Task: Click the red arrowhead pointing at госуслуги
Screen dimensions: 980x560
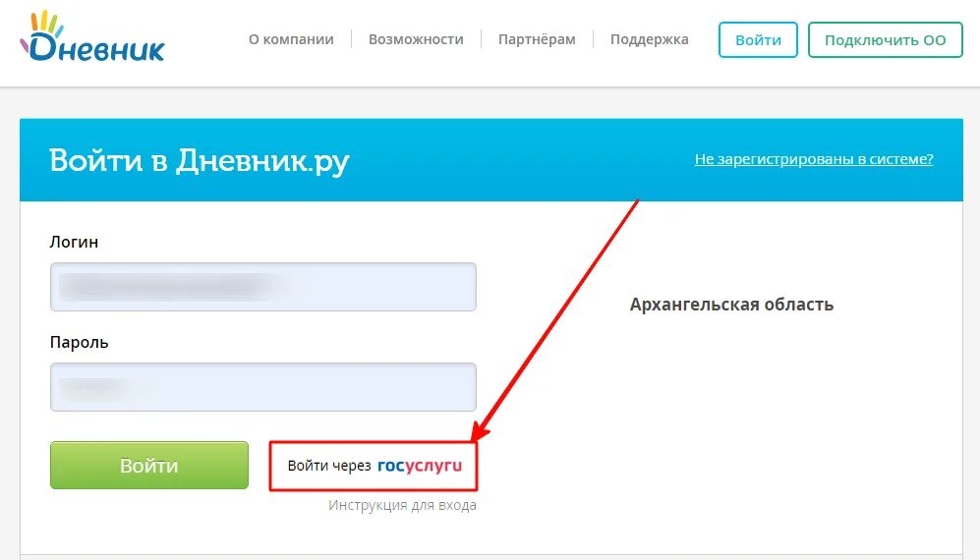Action: click(x=480, y=430)
